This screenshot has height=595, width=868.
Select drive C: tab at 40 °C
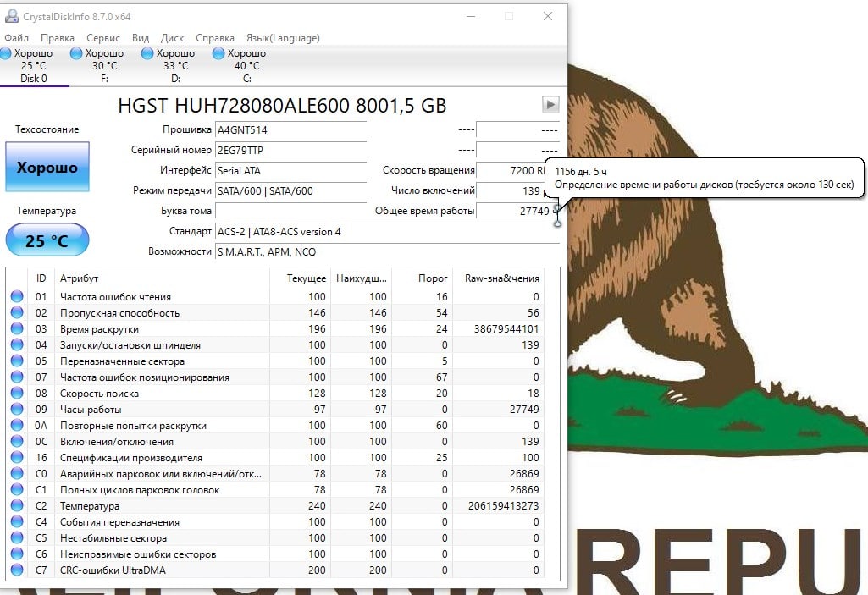click(246, 66)
